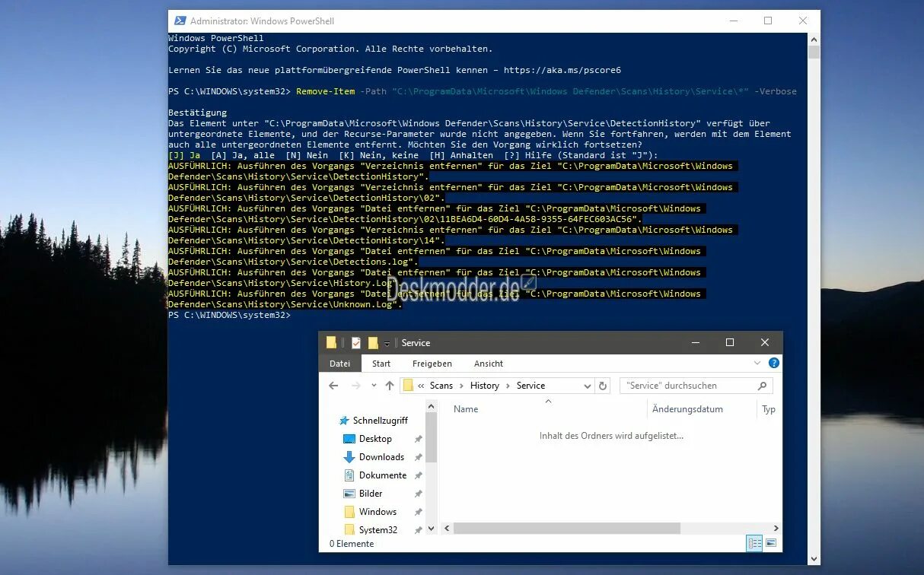This screenshot has height=575, width=924.
Task: Click the pin icon next to Bilder
Action: pyautogui.click(x=418, y=494)
